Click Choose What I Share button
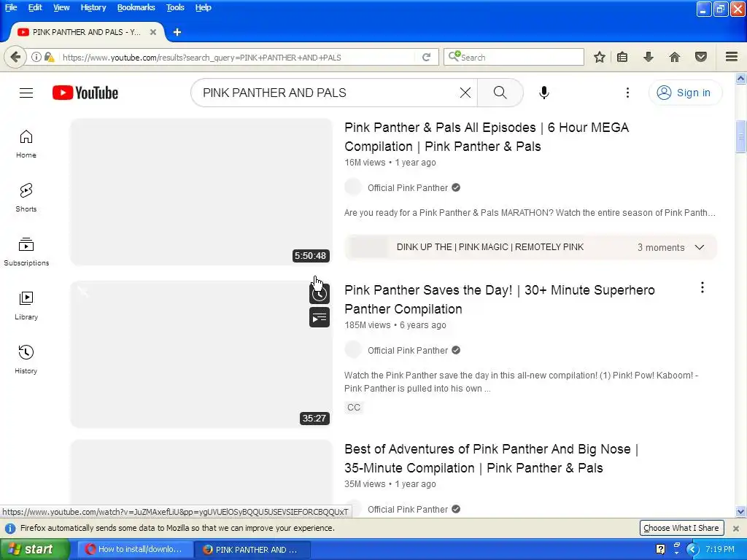The width and height of the screenshot is (747, 560). click(681, 528)
